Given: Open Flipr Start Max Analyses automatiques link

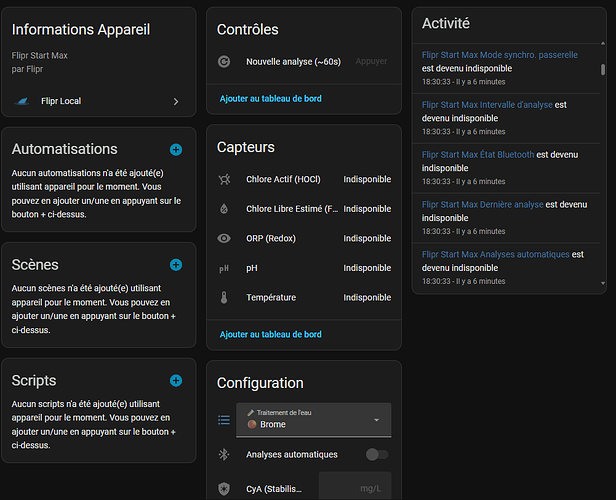Looking at the screenshot, I should click(x=495, y=255).
